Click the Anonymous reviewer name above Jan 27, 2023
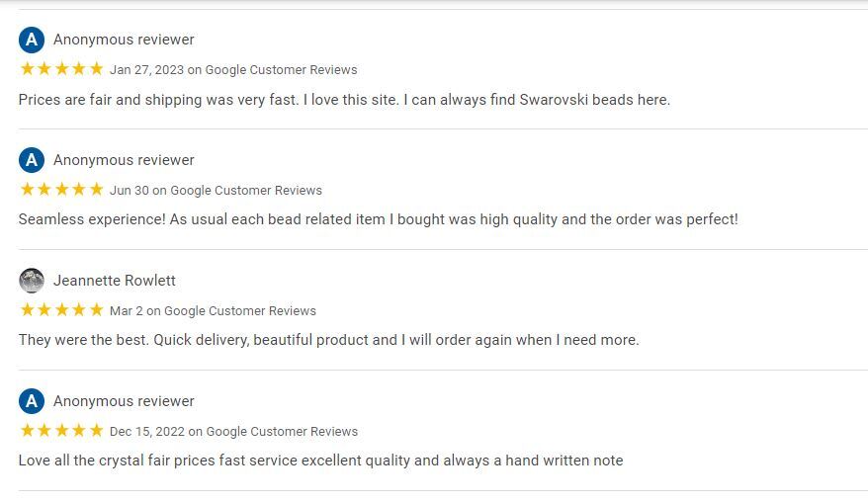Image resolution: width=868 pixels, height=502 pixels. (124, 40)
